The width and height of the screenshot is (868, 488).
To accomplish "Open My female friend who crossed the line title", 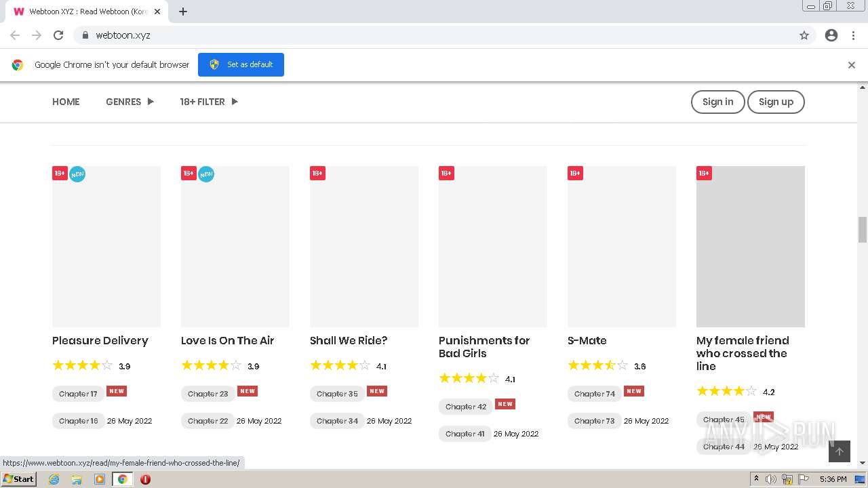I will pos(743,353).
